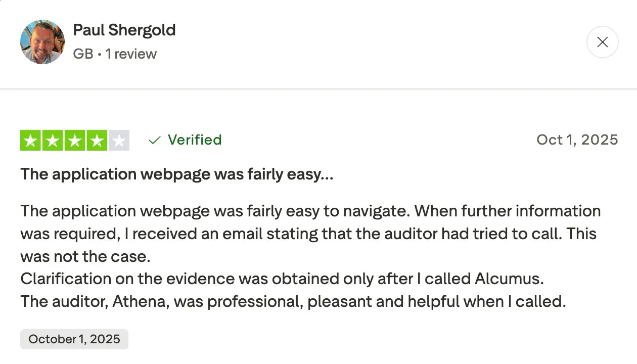Click the line starting "Clarification on the evidence"
Screen dimensions: 637x364
click(x=282, y=279)
